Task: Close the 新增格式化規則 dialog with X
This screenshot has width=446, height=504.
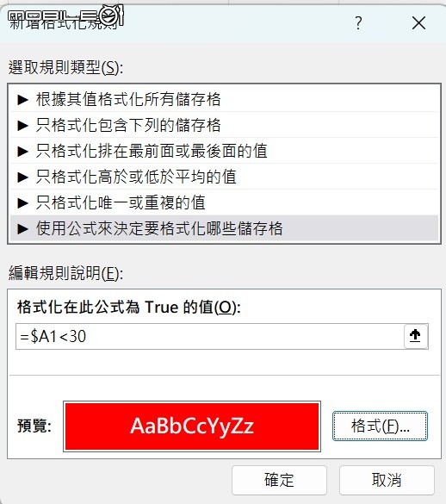Action: tap(418, 23)
